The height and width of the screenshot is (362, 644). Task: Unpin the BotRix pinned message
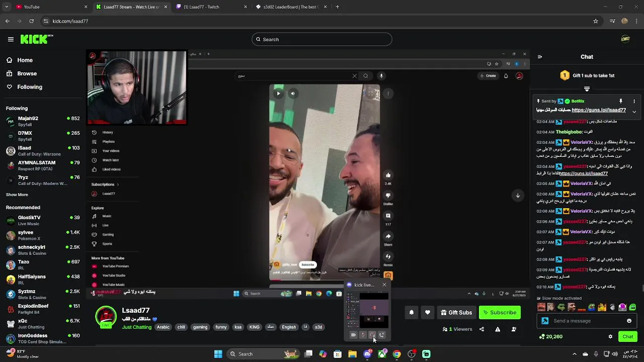pos(621,101)
